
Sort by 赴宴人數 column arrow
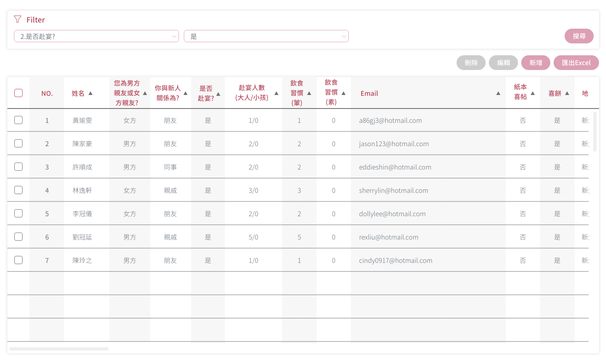(x=276, y=93)
